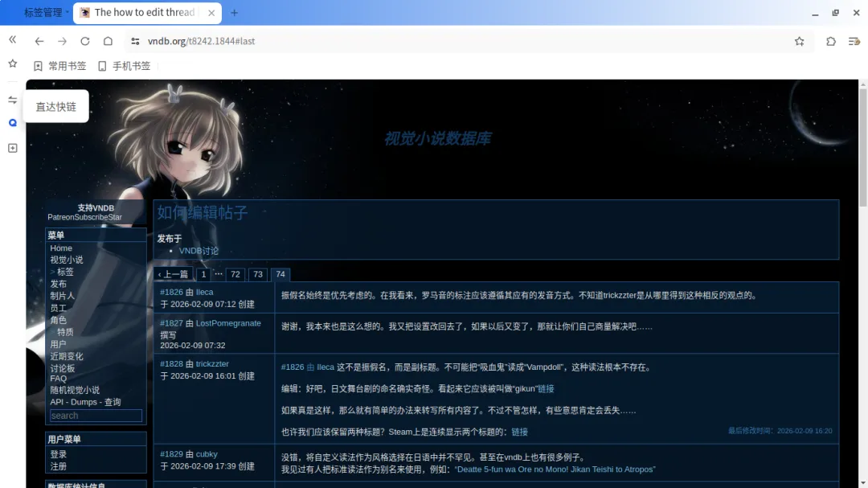This screenshot has width=868, height=488.
Task: Open 员工 menu link
Action: [x=58, y=308]
